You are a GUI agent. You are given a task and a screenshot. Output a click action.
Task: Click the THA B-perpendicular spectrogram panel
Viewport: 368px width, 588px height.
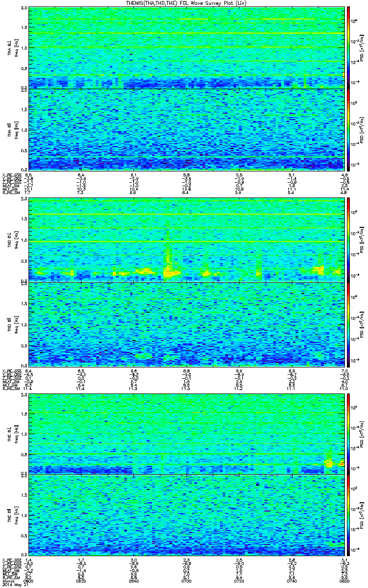186,48
